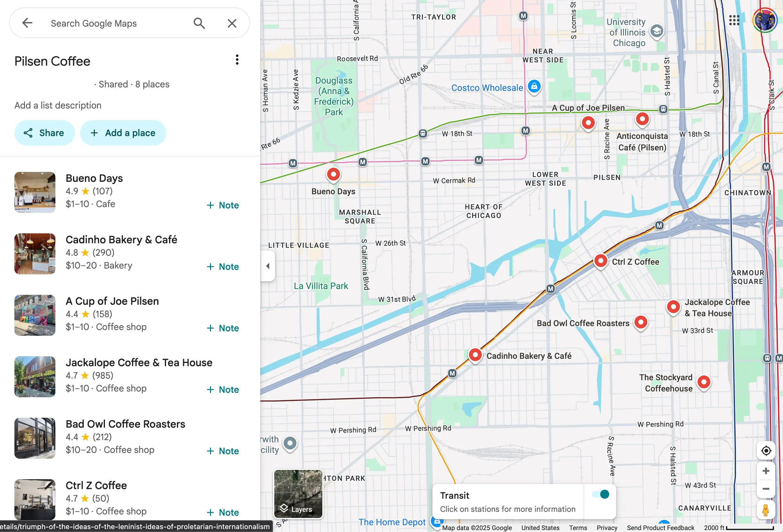
Task: Click the Search Google Maps input field
Action: (111, 23)
